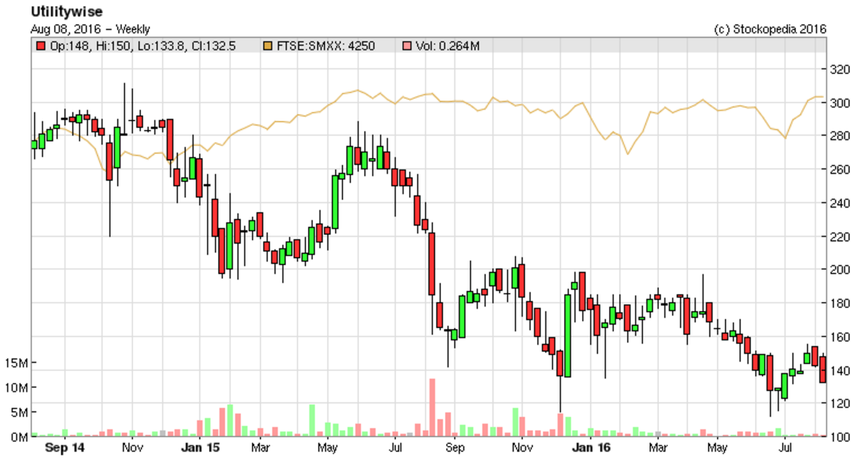Click the last 'Jul' date axis label
Image resolution: width=868 pixels, height=469 pixels.
click(785, 447)
